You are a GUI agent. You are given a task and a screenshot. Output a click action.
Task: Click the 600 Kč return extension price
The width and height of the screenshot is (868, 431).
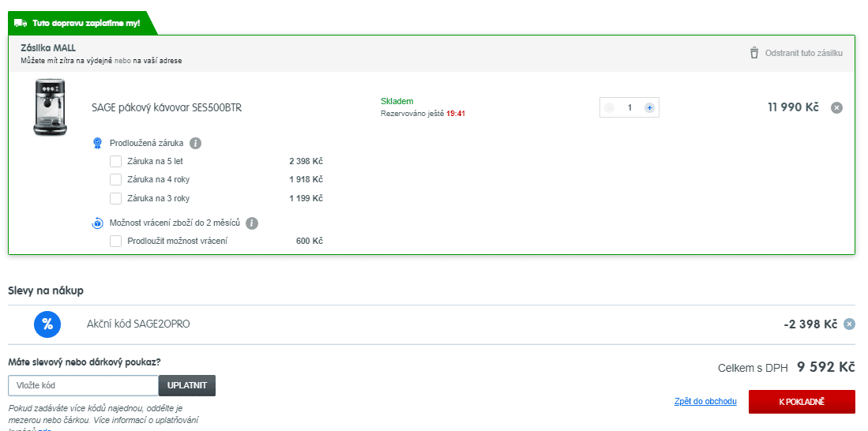pos(310,242)
